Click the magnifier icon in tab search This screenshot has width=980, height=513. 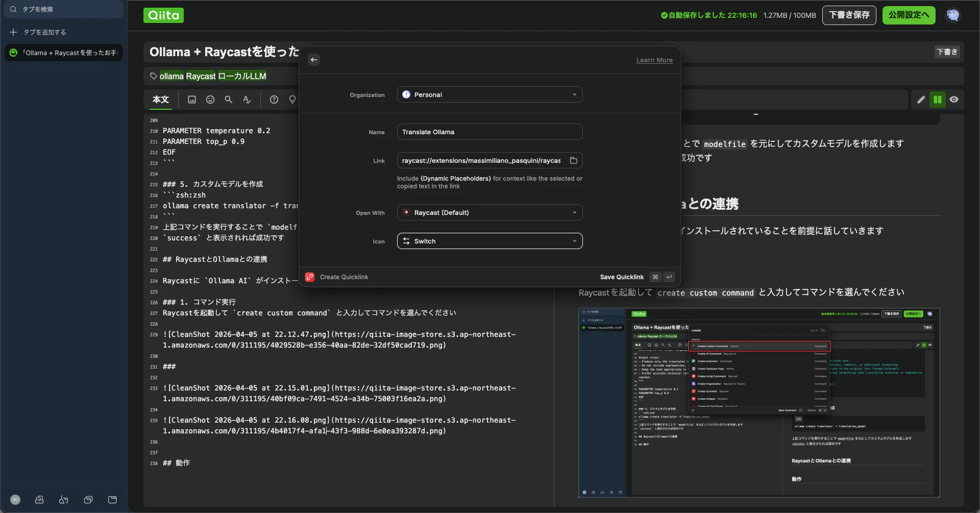[14, 9]
